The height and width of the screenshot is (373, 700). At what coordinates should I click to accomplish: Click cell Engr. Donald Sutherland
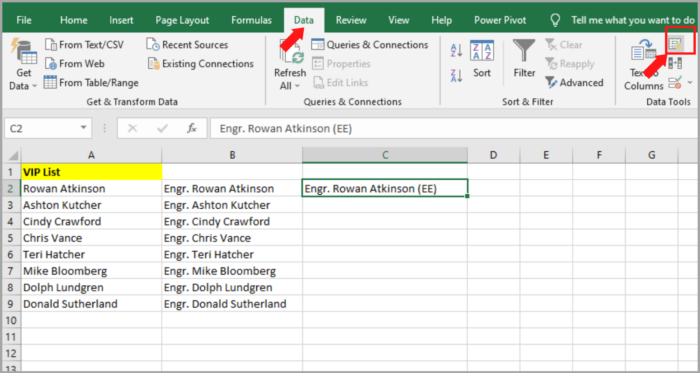pyautogui.click(x=232, y=304)
